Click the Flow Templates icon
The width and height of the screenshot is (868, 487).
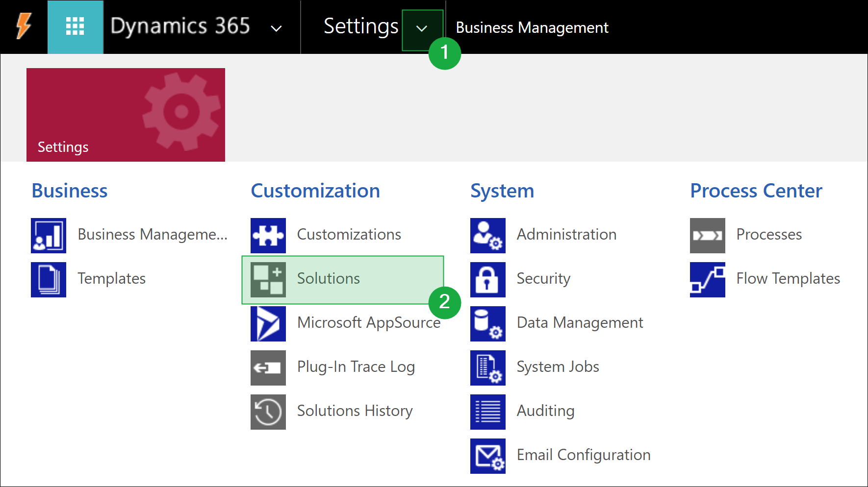[708, 280]
